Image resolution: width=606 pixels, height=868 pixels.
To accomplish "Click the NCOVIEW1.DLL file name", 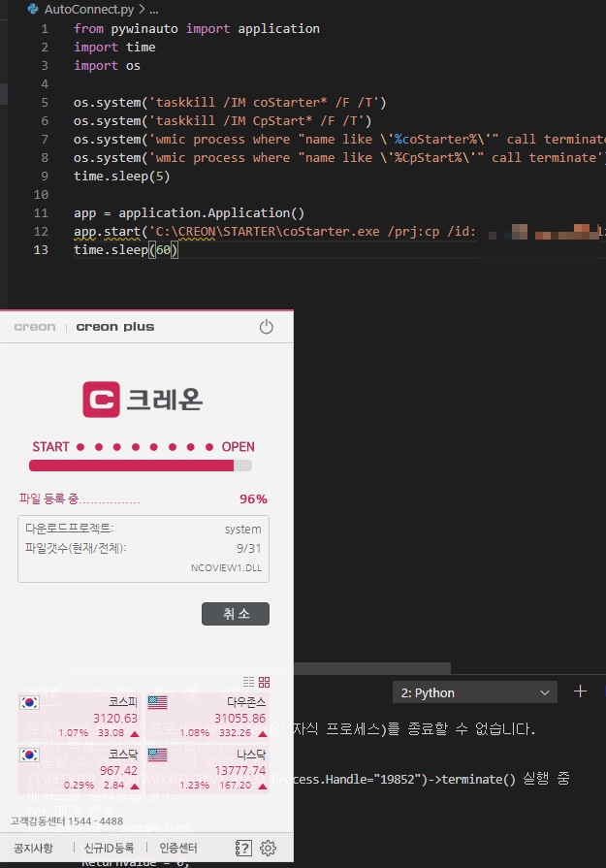I will [226, 568].
